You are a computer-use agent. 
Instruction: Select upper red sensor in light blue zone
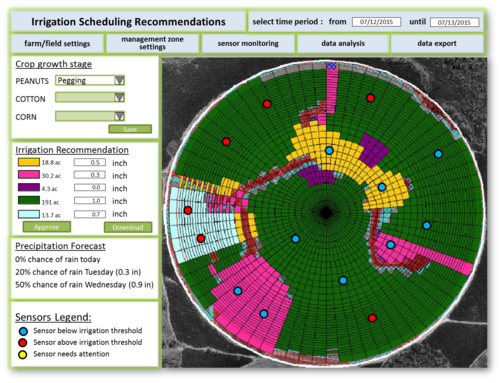[x=188, y=210]
